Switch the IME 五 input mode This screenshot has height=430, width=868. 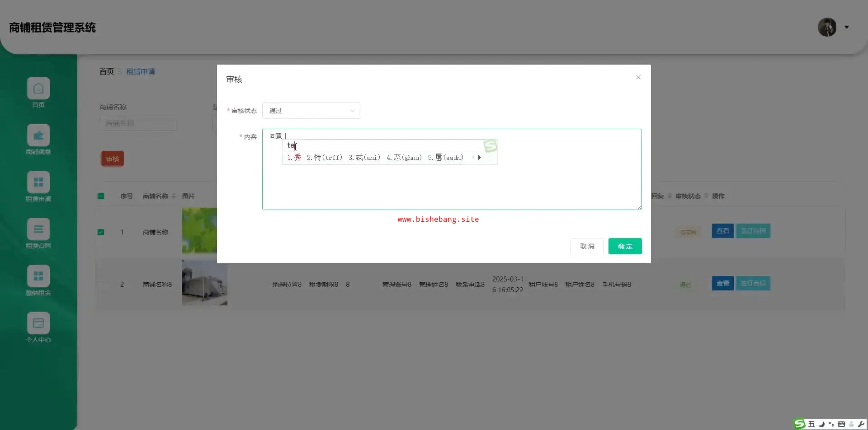pyautogui.click(x=811, y=424)
